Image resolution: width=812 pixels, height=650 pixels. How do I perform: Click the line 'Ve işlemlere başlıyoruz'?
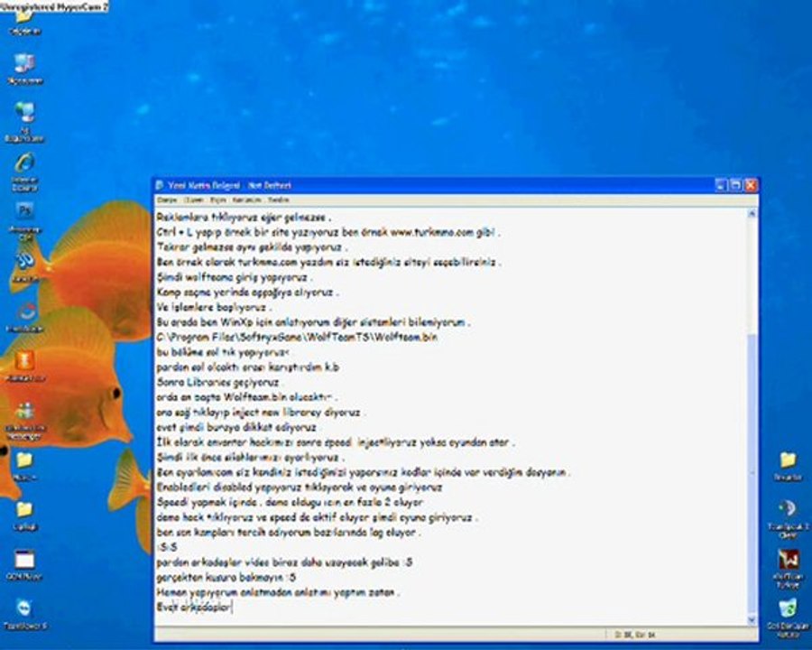213,307
